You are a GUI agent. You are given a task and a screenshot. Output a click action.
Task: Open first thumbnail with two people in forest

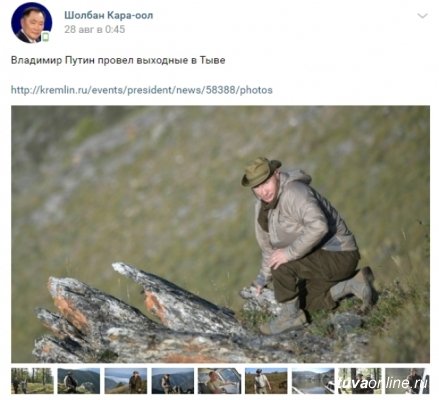[x=32, y=381]
